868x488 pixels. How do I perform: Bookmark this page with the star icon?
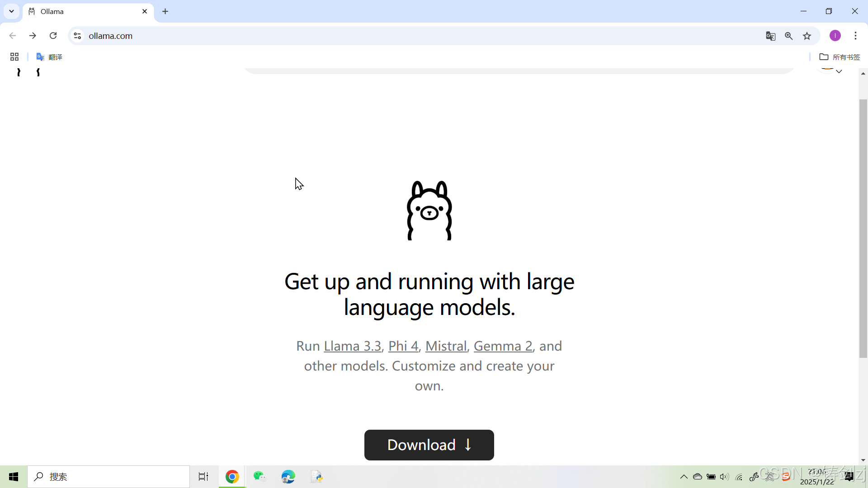(x=807, y=36)
